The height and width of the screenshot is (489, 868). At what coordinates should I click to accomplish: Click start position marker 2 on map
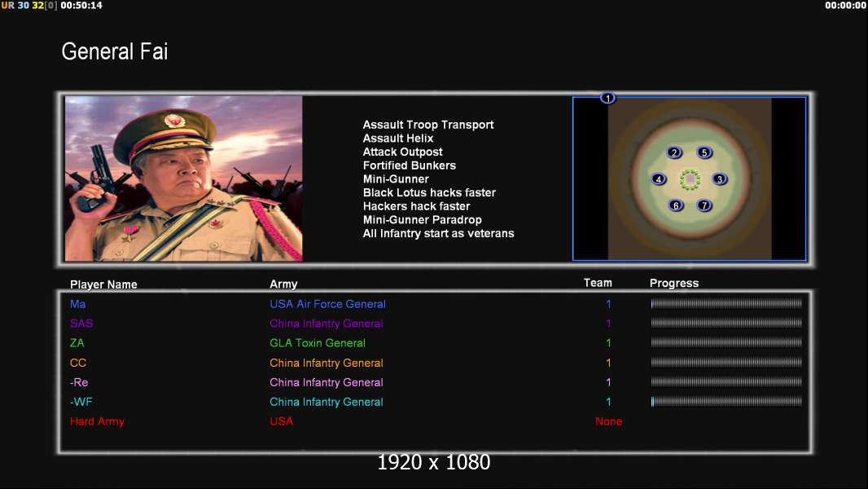(673, 153)
